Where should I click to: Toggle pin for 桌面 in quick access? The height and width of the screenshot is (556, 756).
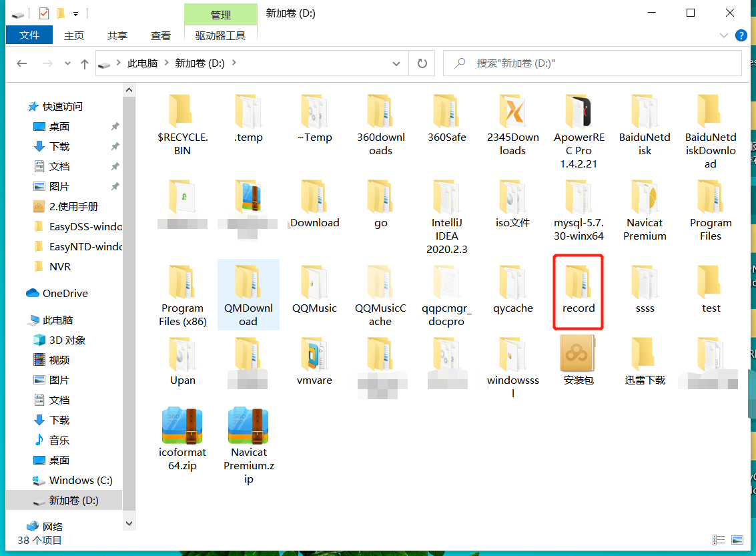coord(115,126)
